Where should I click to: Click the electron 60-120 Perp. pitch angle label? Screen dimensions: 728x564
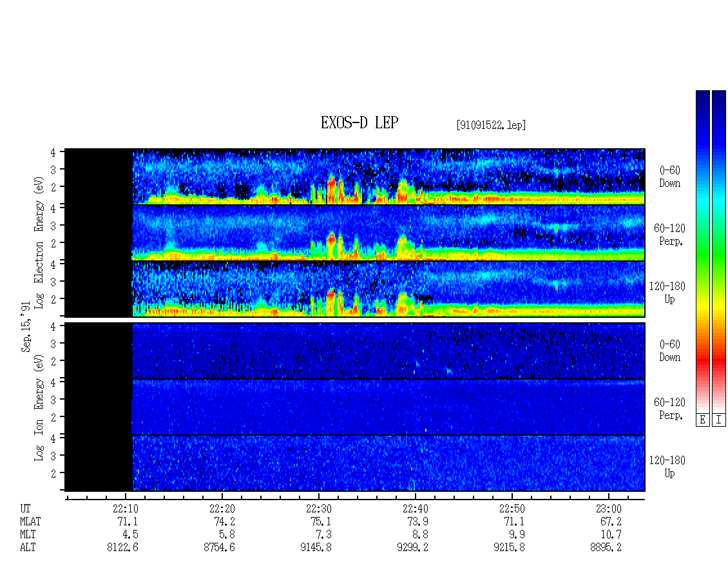click(669, 235)
